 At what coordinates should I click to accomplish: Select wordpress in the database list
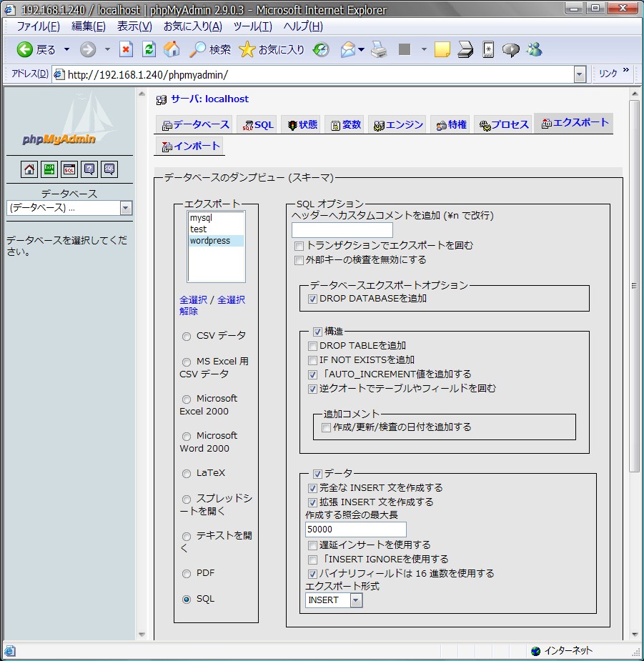point(216,241)
